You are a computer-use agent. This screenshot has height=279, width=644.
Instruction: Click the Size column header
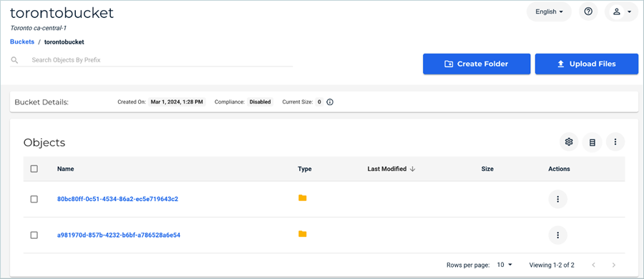[x=487, y=169]
